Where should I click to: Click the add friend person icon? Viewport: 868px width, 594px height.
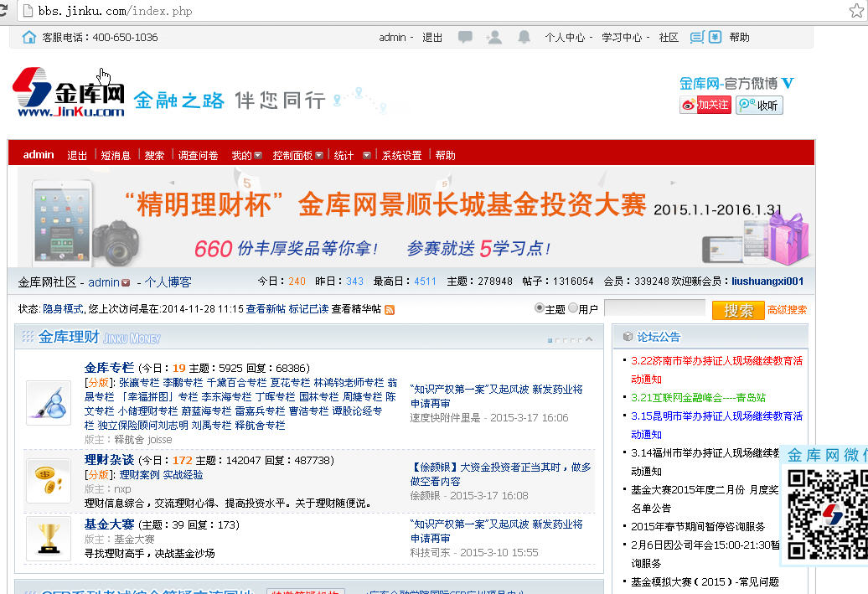493,37
